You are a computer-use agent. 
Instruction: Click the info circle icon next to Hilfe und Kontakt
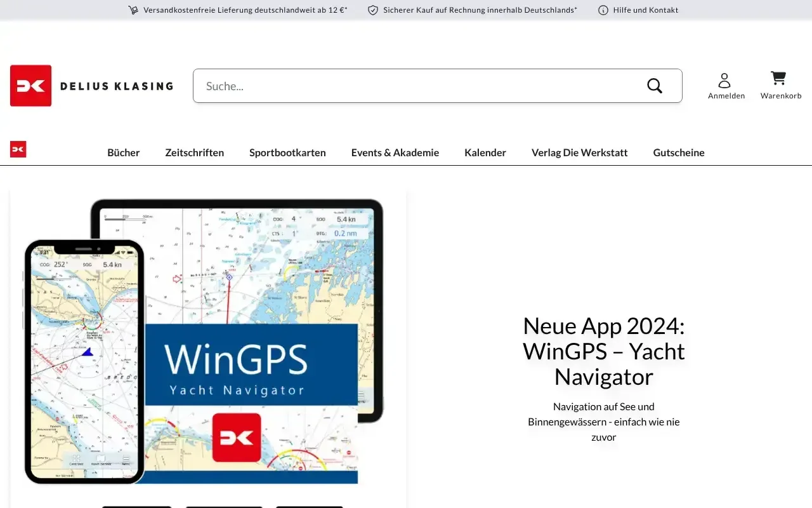point(601,10)
